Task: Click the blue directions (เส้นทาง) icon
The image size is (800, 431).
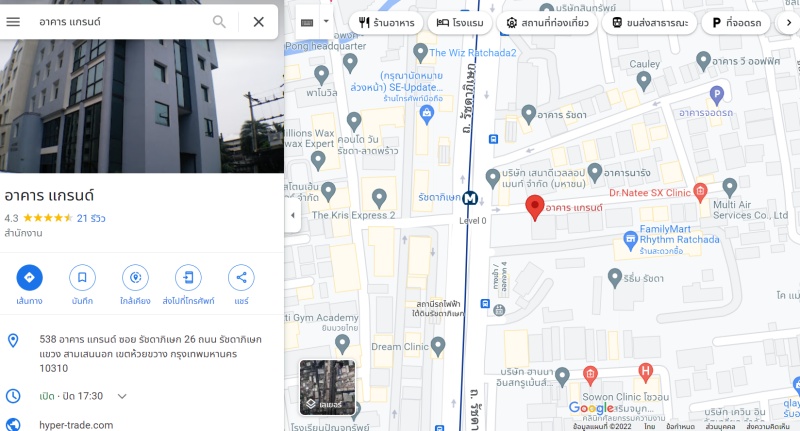Action: click(29, 277)
